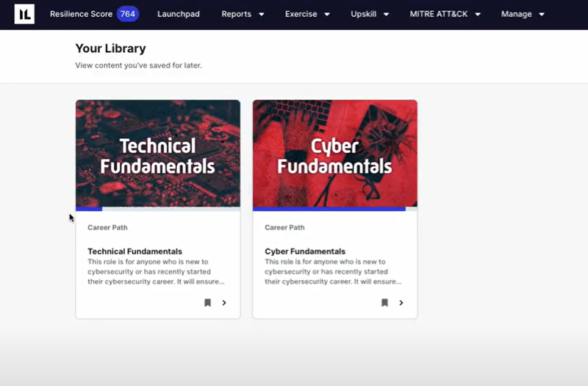This screenshot has height=386, width=588.
Task: Expand the Exercise dropdown menu
Action: pos(307,14)
